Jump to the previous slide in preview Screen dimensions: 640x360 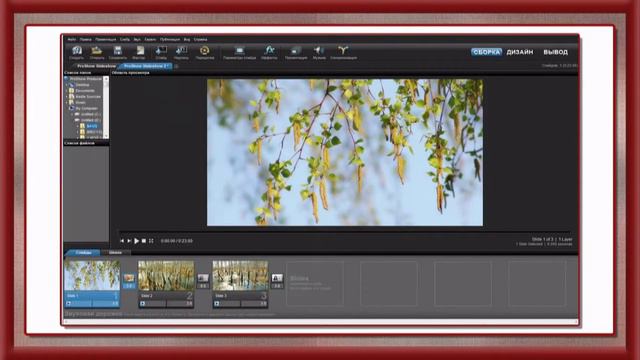[122, 241]
